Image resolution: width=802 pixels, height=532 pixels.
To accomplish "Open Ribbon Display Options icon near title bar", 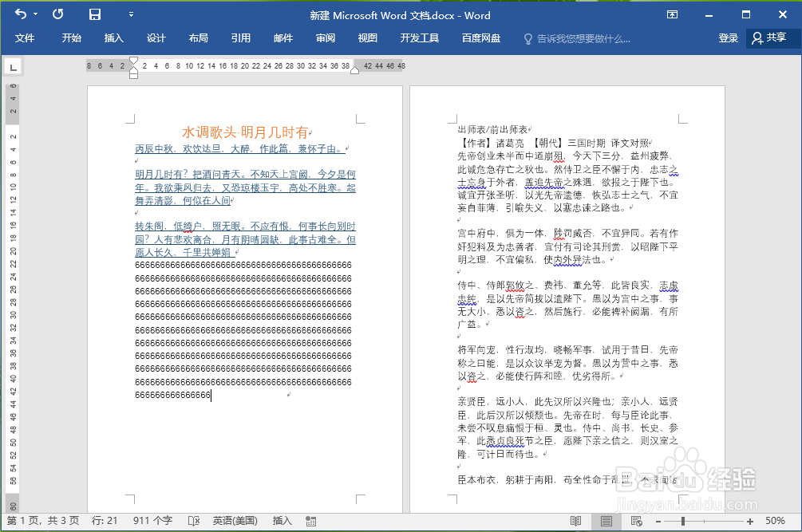I will click(x=673, y=14).
